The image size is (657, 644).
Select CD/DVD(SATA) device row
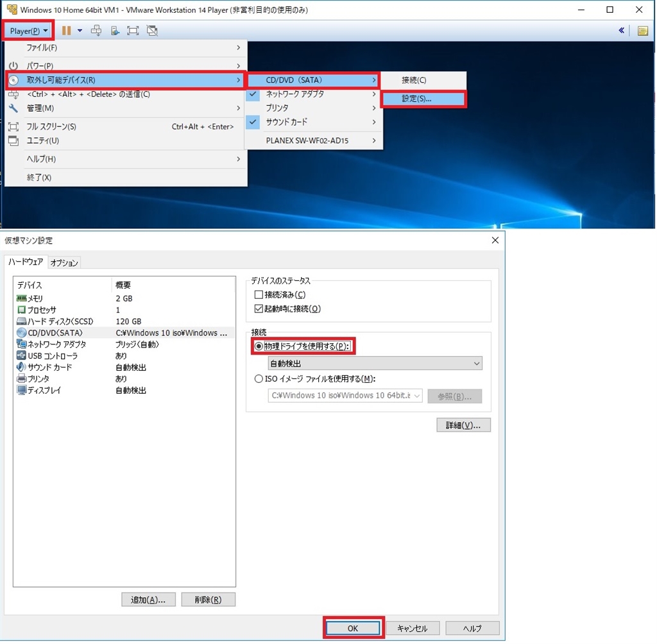(x=124, y=333)
